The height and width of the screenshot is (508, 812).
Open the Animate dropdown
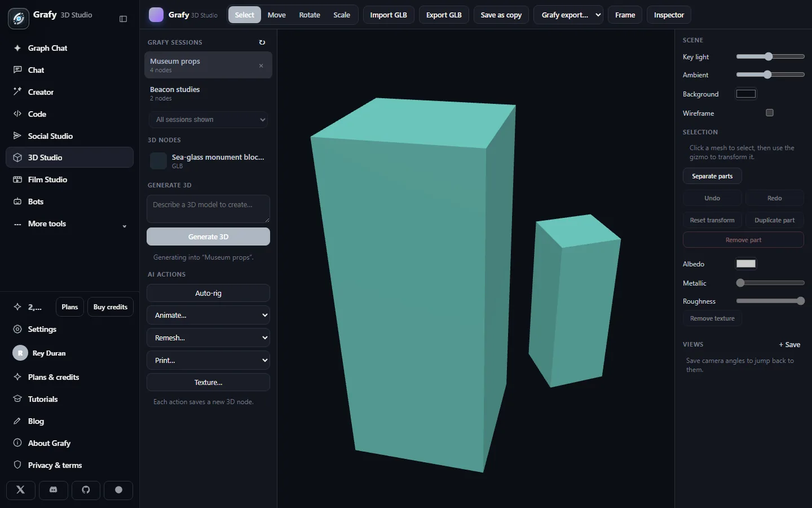[x=208, y=315]
